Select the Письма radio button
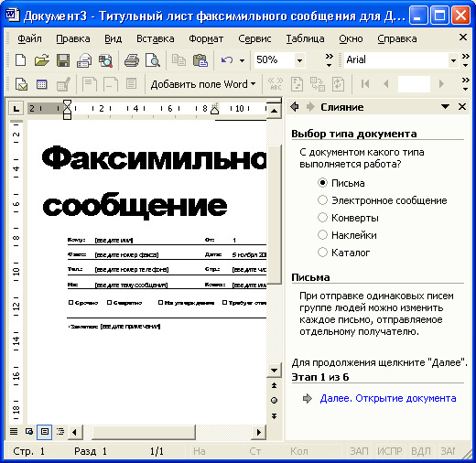Viewport: 476px width, 463px height. click(x=322, y=183)
